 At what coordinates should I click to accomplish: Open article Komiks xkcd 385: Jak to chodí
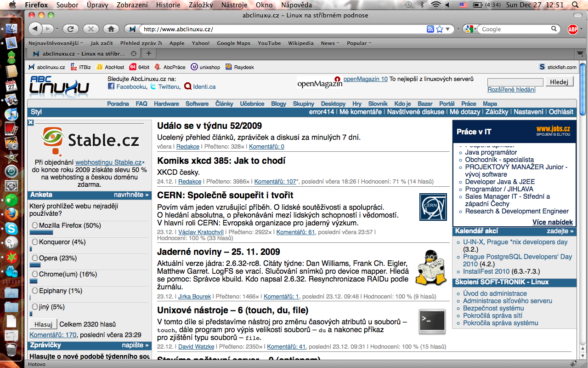point(221,161)
